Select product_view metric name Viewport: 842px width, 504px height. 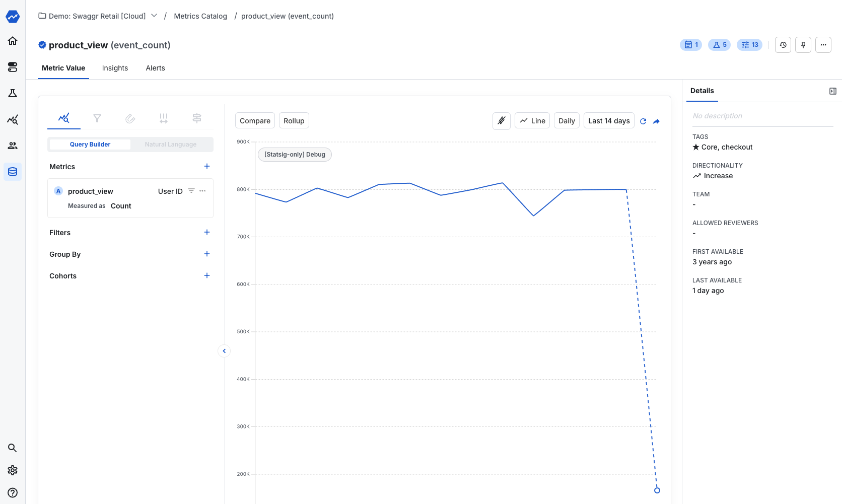point(91,191)
